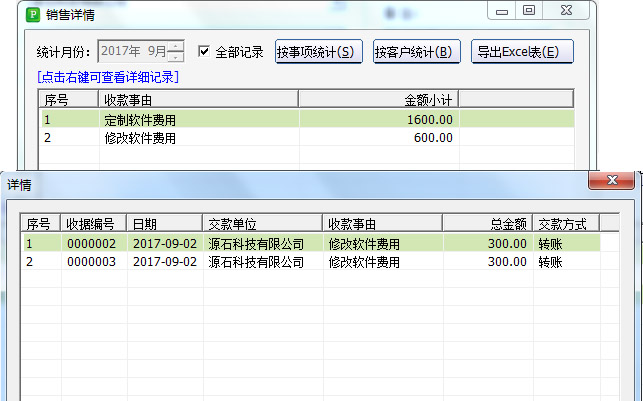Click the 导出Excel表(E) button
Screen dimensions: 643x401
[522, 52]
